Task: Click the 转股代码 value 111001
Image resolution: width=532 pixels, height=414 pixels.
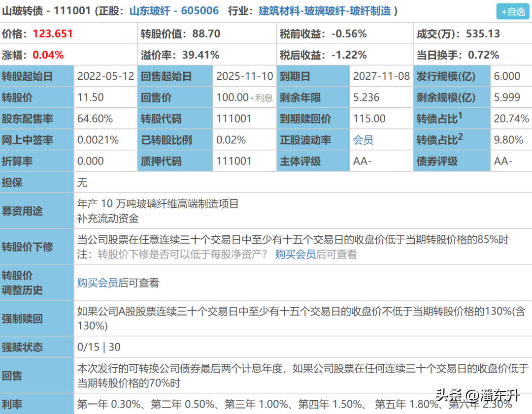Action: click(x=234, y=119)
